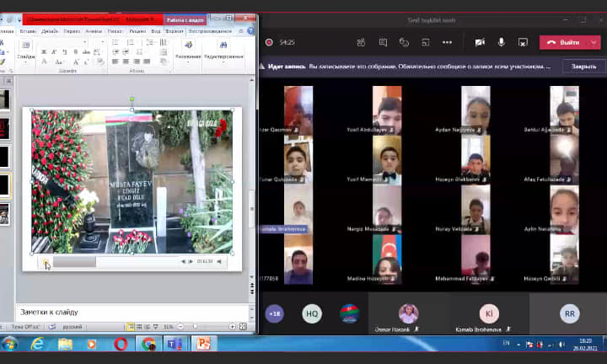Click the Заметки к слайду notes field

133,312
